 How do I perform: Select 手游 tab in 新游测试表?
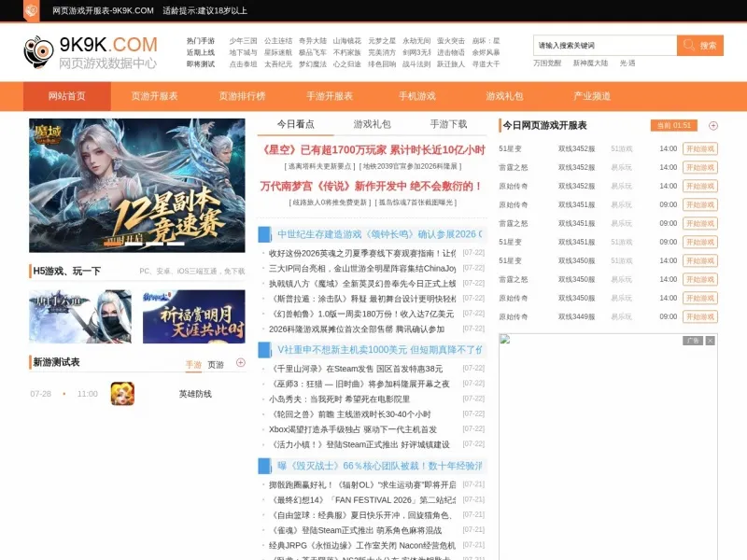(193, 364)
